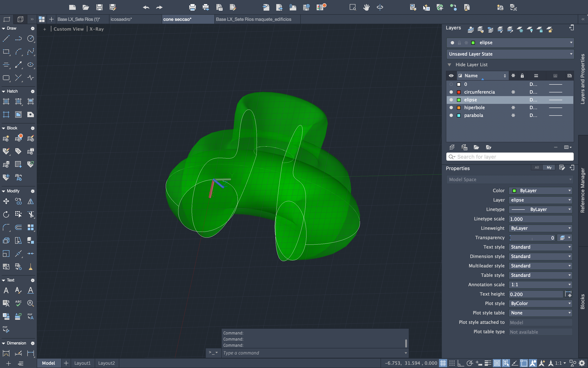Click the Redo arrow

tap(159, 7)
